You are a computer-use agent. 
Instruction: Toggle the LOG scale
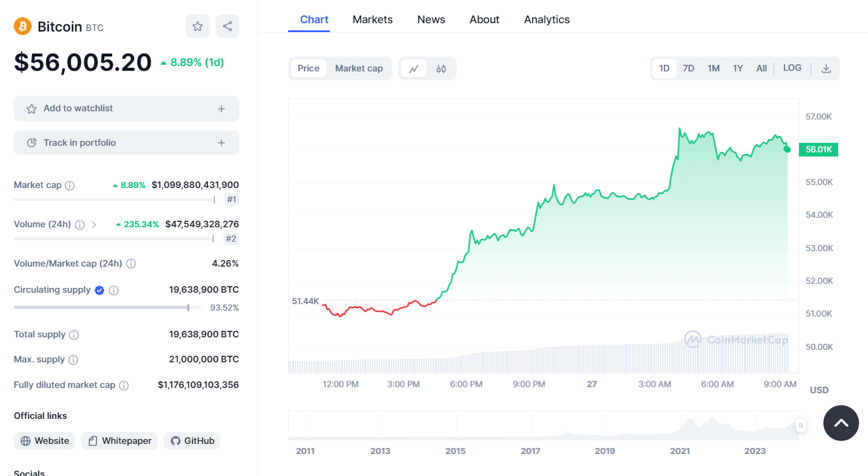click(792, 68)
